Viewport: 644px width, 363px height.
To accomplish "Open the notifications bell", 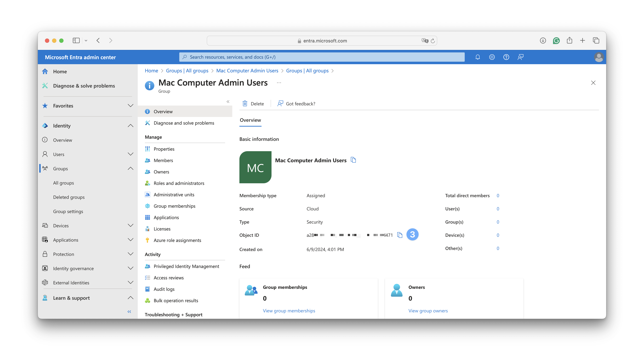I will tap(478, 57).
